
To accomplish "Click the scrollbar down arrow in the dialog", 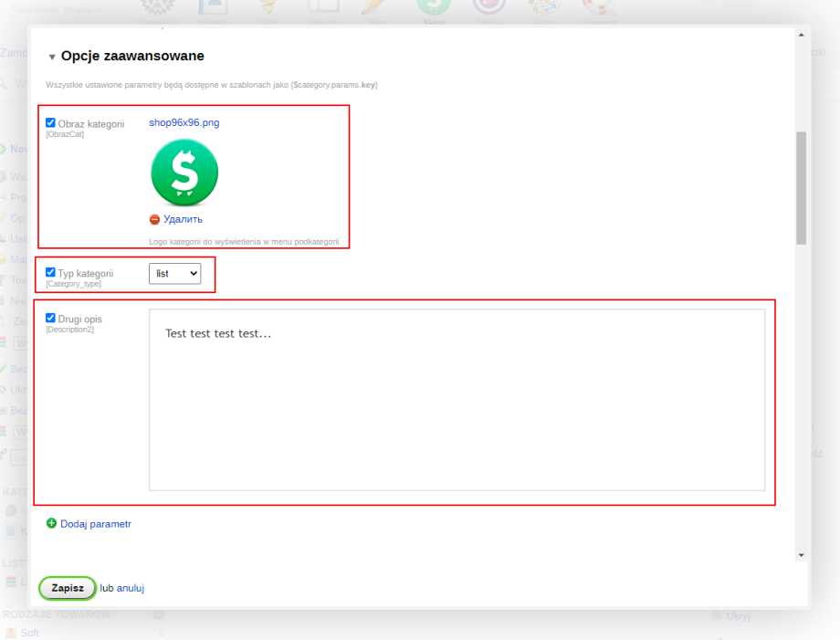I will pos(801,554).
